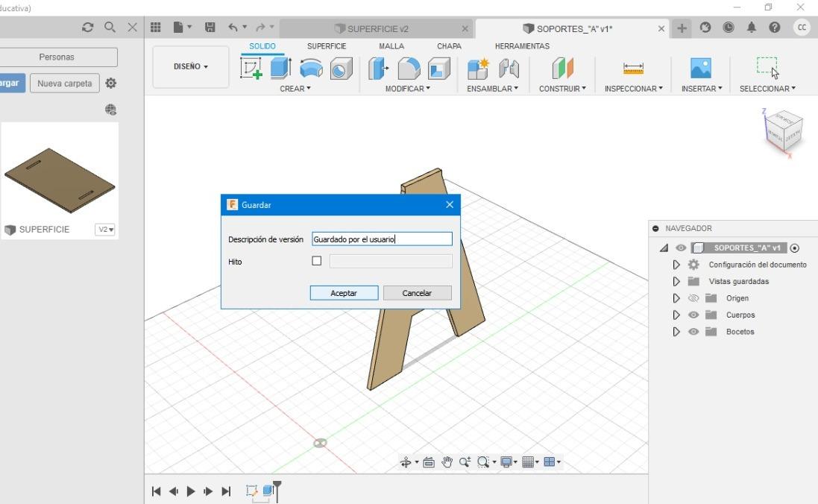
Task: Show the hidden Origen folder
Action: tap(693, 298)
